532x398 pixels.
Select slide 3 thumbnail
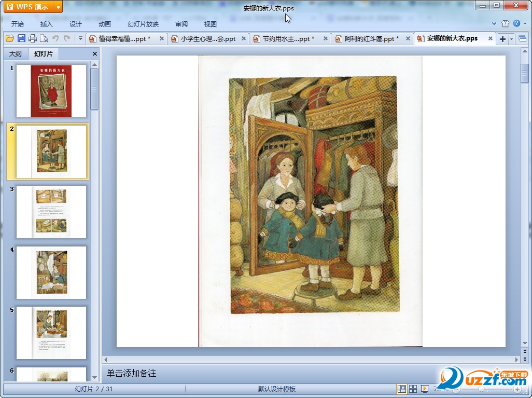coord(51,212)
